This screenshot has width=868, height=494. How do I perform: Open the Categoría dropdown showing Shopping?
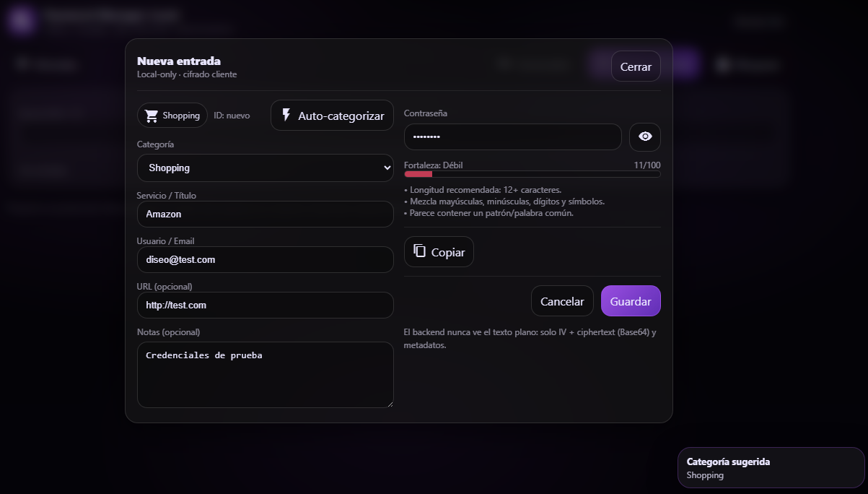coord(265,168)
